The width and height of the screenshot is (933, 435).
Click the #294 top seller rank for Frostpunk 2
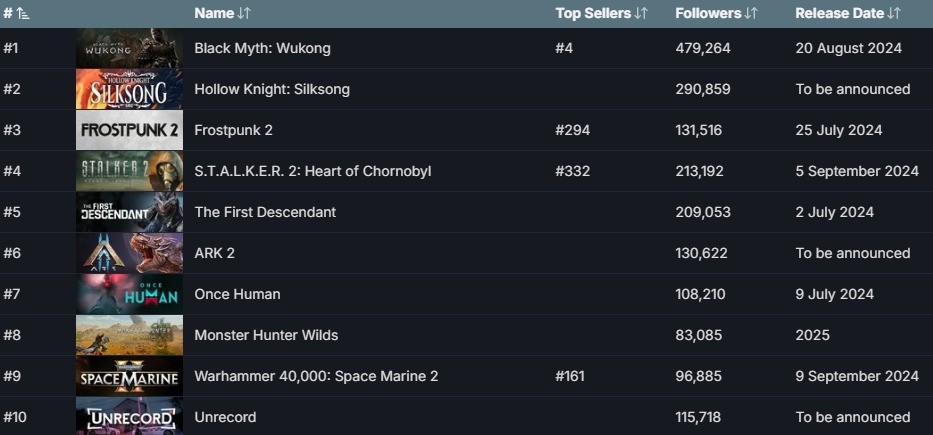pos(572,130)
